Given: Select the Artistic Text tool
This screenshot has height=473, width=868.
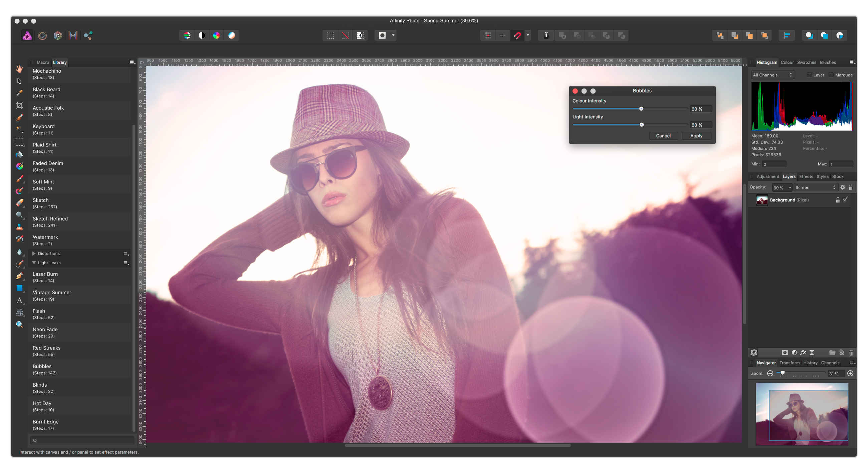Looking at the screenshot, I should click(x=20, y=300).
